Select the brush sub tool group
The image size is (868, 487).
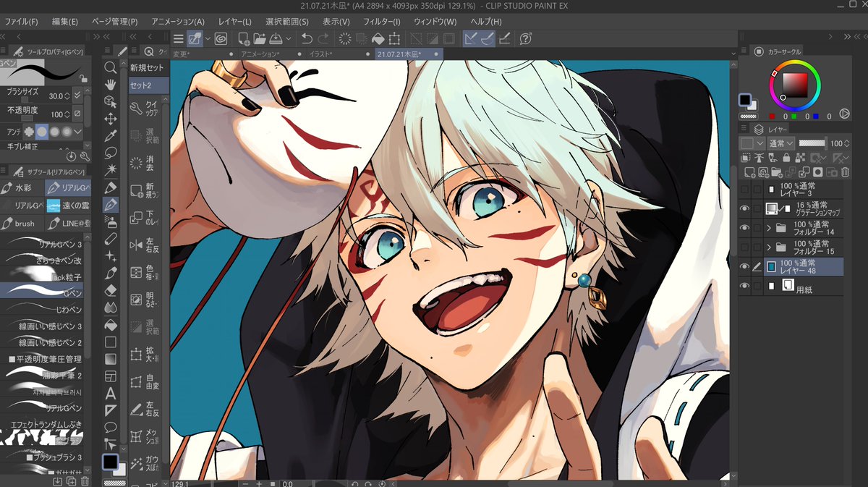[22, 224]
